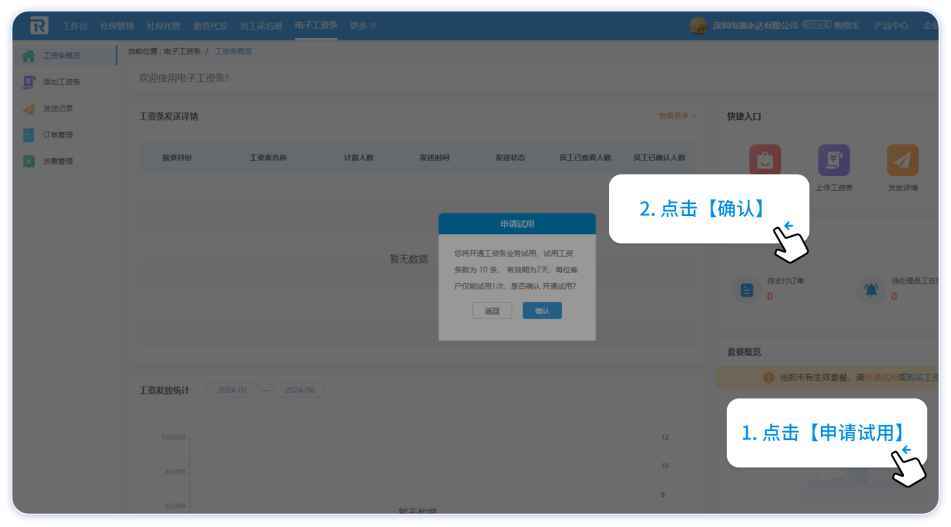Click the 计薪人数 column header
The height and width of the screenshot is (527, 951).
359,158
